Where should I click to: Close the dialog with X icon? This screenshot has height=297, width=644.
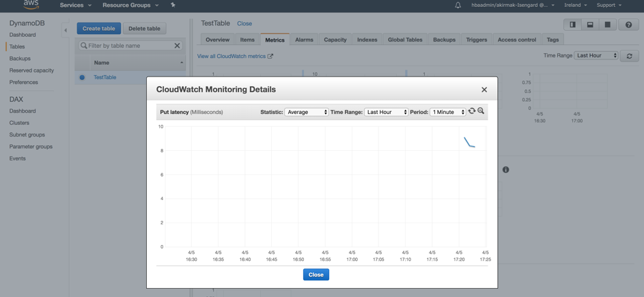[484, 89]
